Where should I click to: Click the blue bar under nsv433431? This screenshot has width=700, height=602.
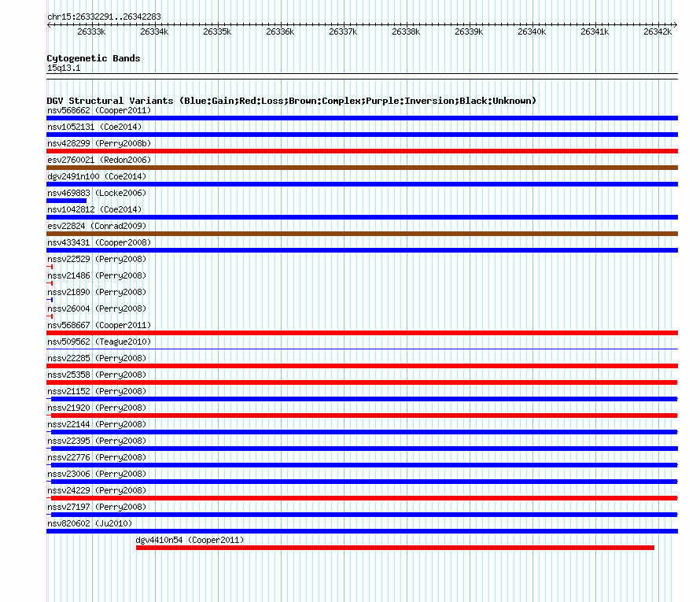pos(362,250)
